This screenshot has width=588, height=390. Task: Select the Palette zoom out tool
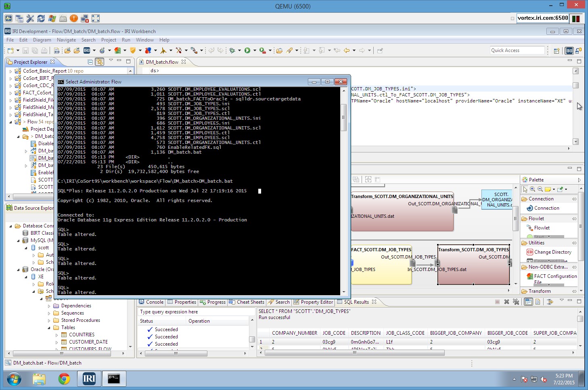[x=540, y=189]
